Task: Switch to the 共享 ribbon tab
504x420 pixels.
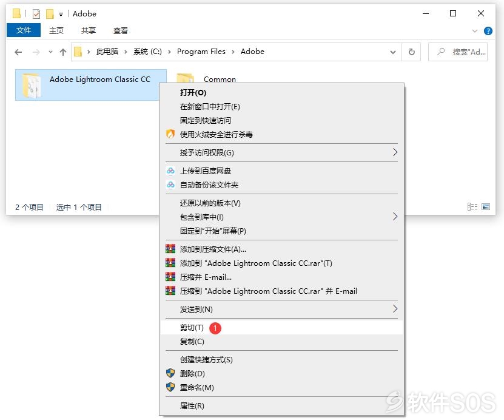Action: click(89, 30)
